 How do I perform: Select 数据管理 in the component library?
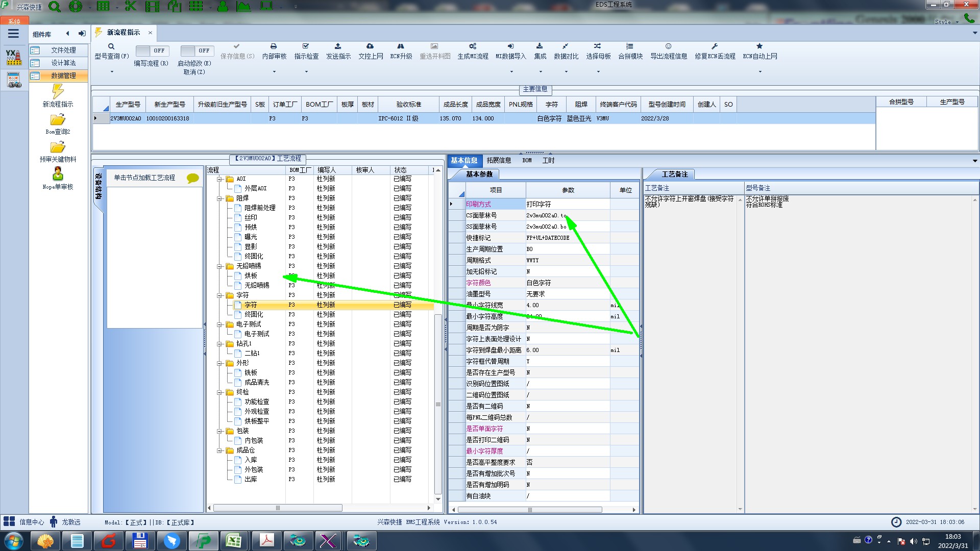point(63,76)
